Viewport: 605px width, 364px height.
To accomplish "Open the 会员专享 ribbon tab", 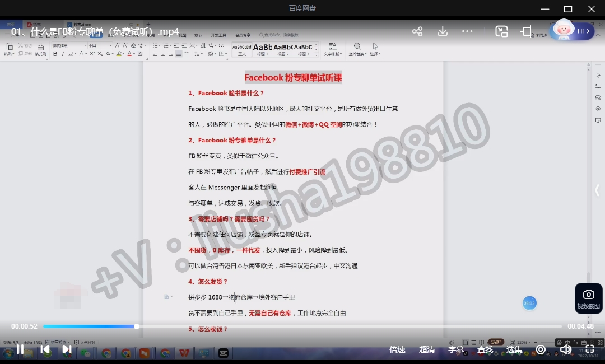I will [243, 35].
